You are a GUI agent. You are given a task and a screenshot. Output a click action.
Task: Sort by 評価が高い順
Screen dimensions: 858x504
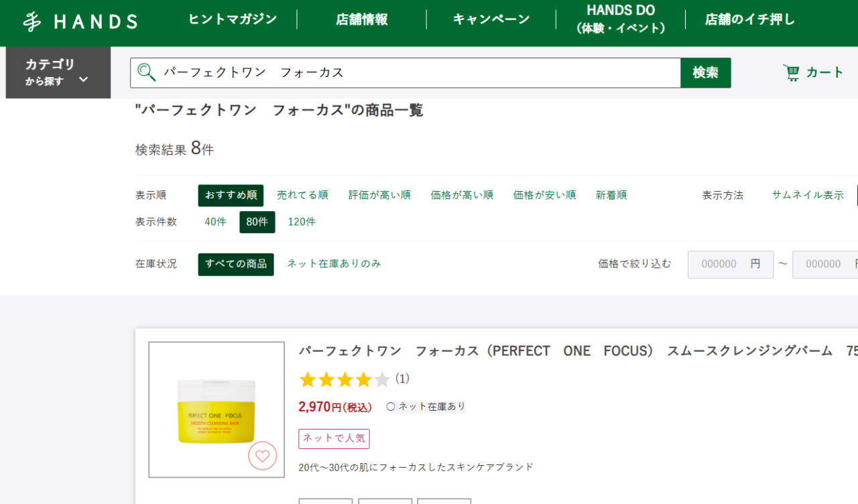click(x=379, y=195)
